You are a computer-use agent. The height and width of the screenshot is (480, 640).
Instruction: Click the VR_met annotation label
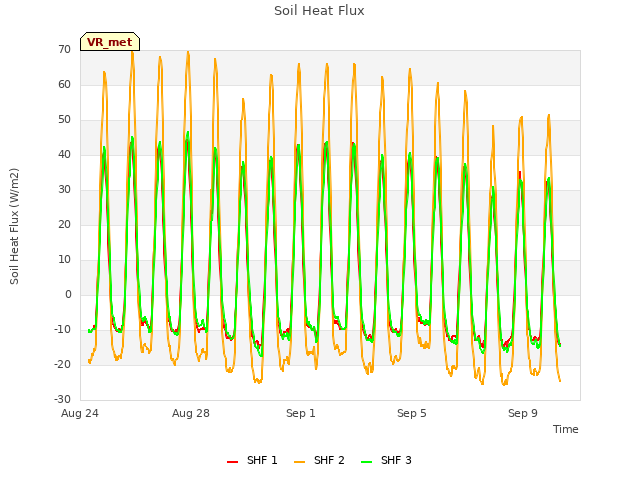point(110,42)
